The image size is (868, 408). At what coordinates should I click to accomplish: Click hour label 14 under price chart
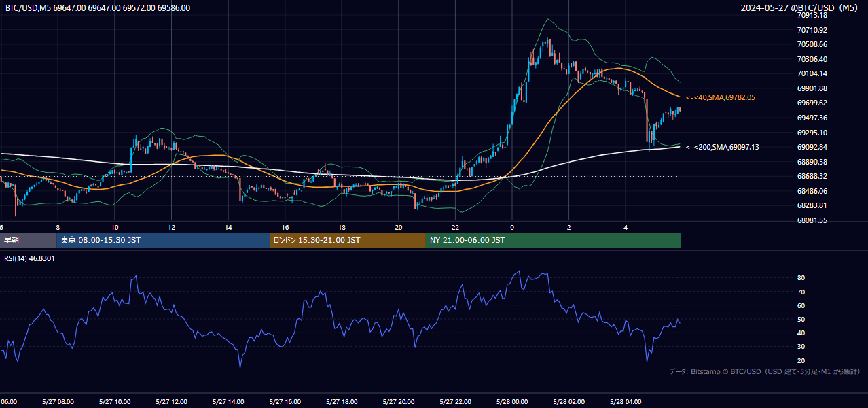coord(228,228)
